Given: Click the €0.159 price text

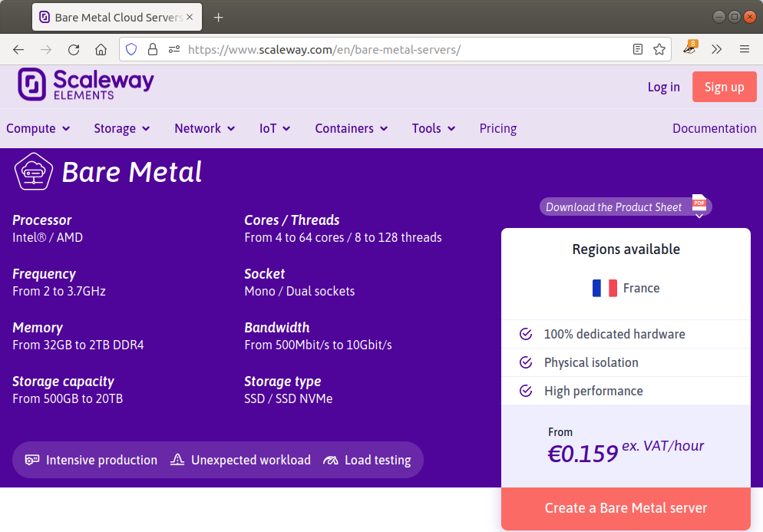Looking at the screenshot, I should [x=583, y=454].
